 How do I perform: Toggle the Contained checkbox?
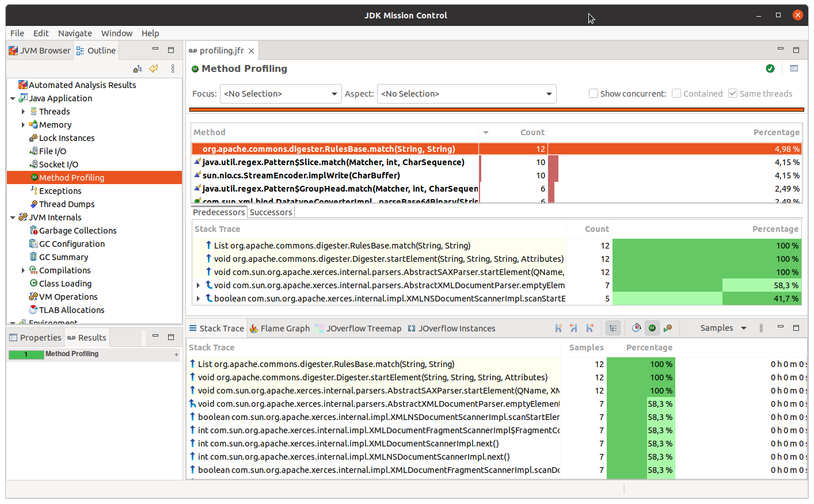point(676,93)
